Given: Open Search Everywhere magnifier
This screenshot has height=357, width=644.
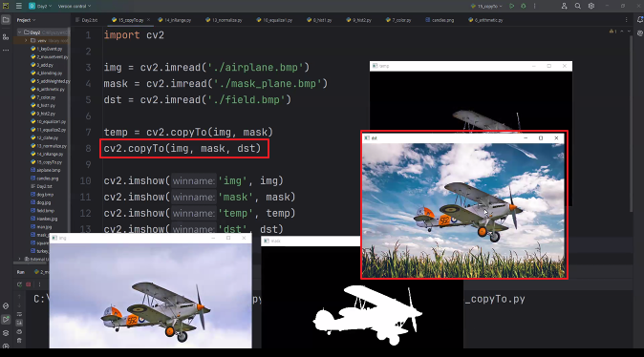Looking at the screenshot, I should [577, 6].
